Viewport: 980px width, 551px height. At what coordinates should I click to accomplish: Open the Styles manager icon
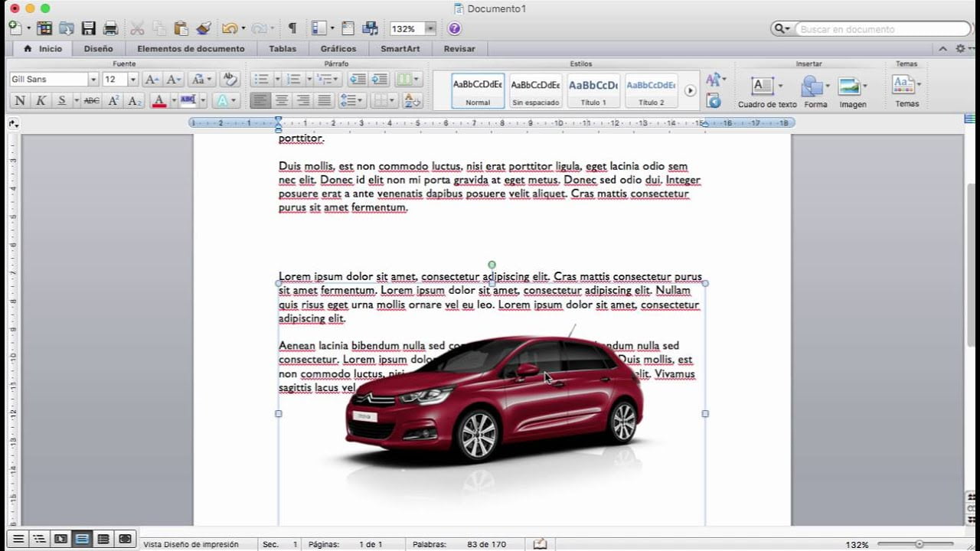714,100
